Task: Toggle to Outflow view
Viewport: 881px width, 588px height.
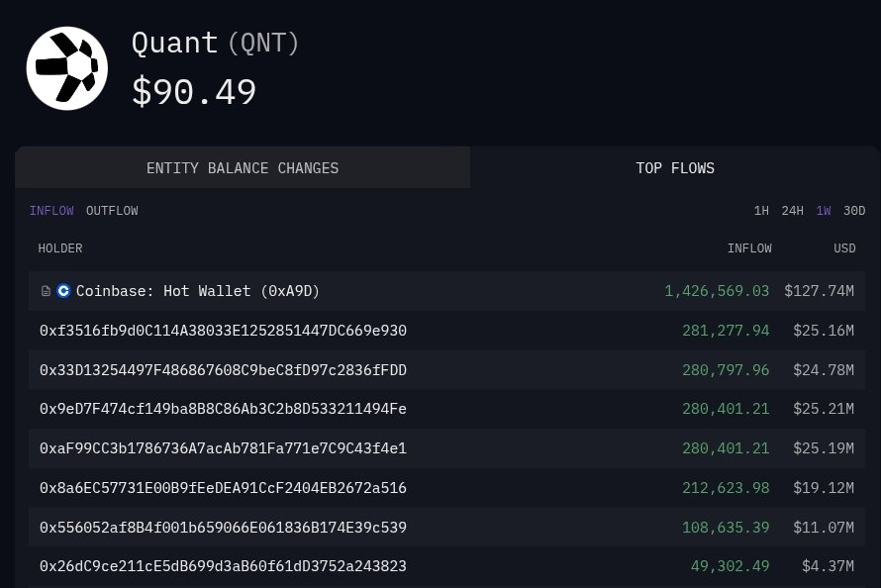Action: pyautogui.click(x=112, y=211)
